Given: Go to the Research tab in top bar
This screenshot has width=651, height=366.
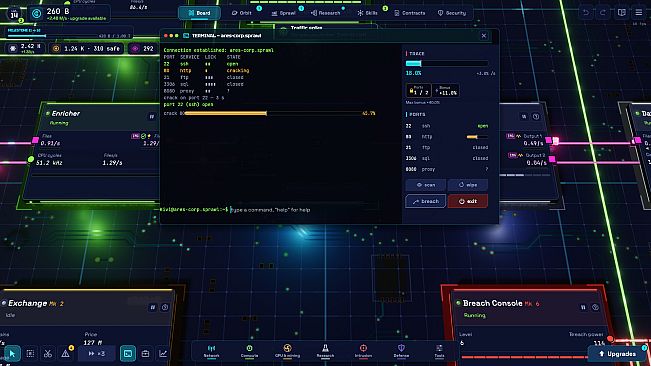Looking at the screenshot, I should tap(326, 13).
